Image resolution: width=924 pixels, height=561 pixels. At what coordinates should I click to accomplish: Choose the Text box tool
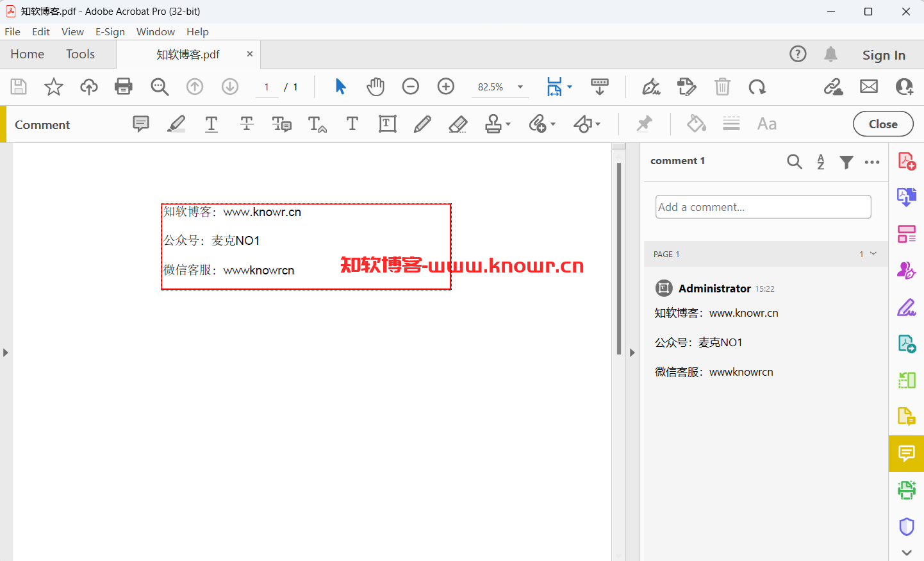coord(388,124)
